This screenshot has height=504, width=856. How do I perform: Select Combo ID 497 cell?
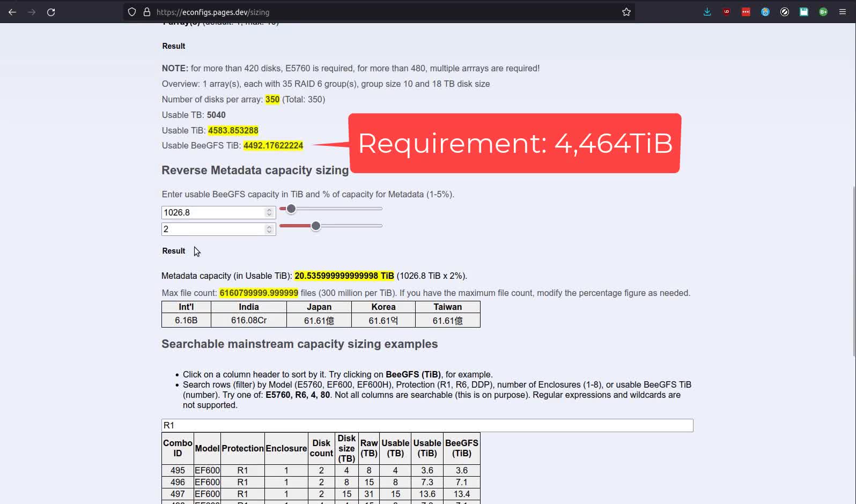[178, 494]
